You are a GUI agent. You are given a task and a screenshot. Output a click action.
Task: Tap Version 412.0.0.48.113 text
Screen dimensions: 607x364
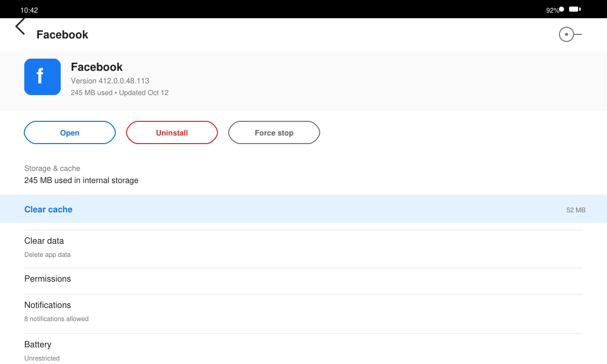tap(110, 81)
